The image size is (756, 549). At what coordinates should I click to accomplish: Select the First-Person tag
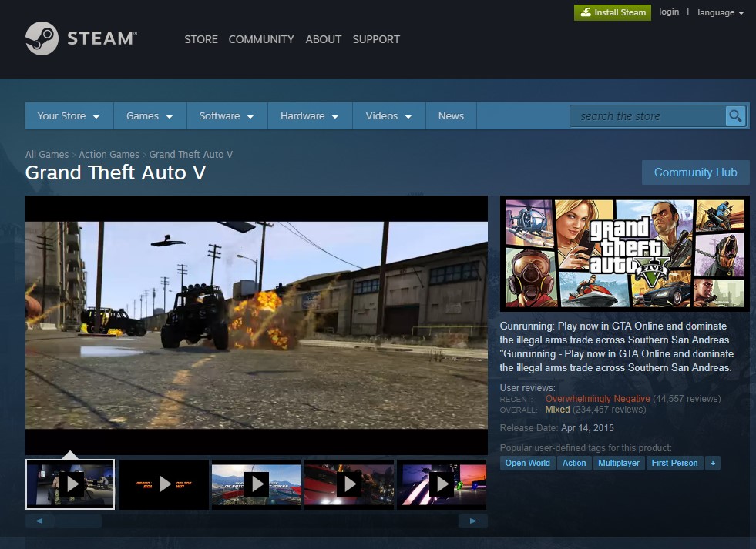674,463
